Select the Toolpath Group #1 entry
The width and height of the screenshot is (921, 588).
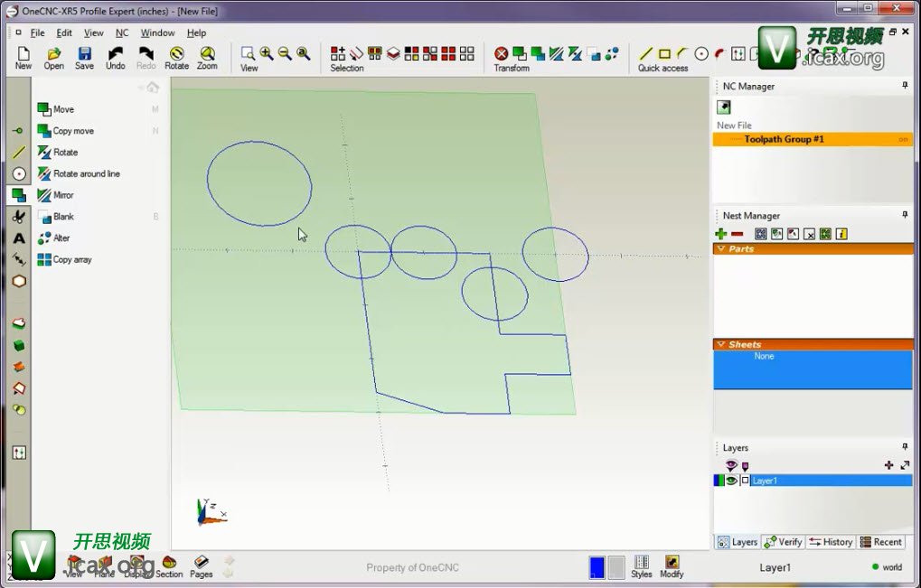coord(784,139)
